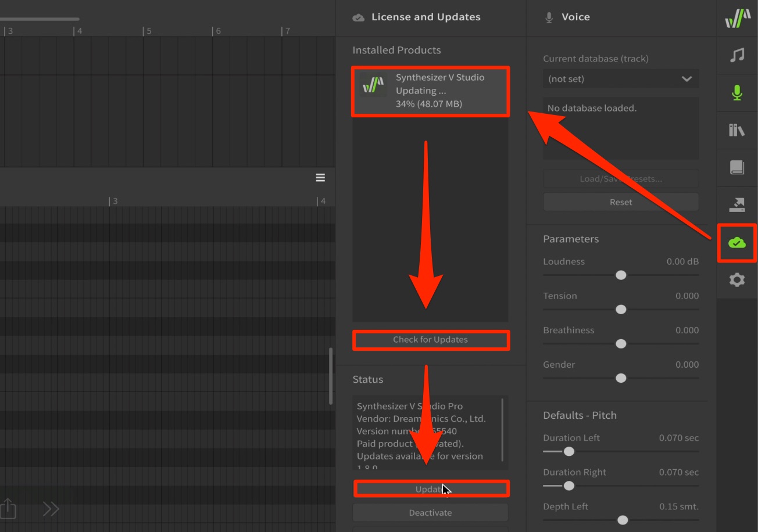Click the Duration Right slider handle

point(569,486)
